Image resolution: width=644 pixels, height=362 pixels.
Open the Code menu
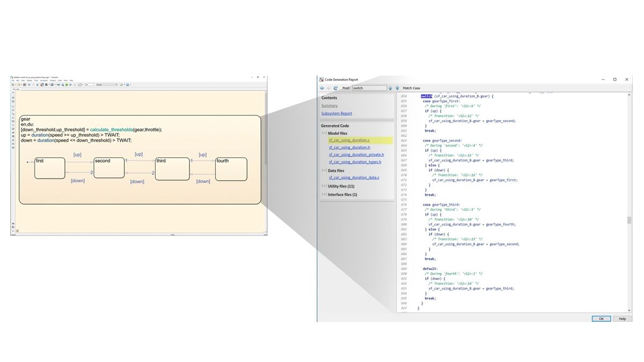pos(59,80)
